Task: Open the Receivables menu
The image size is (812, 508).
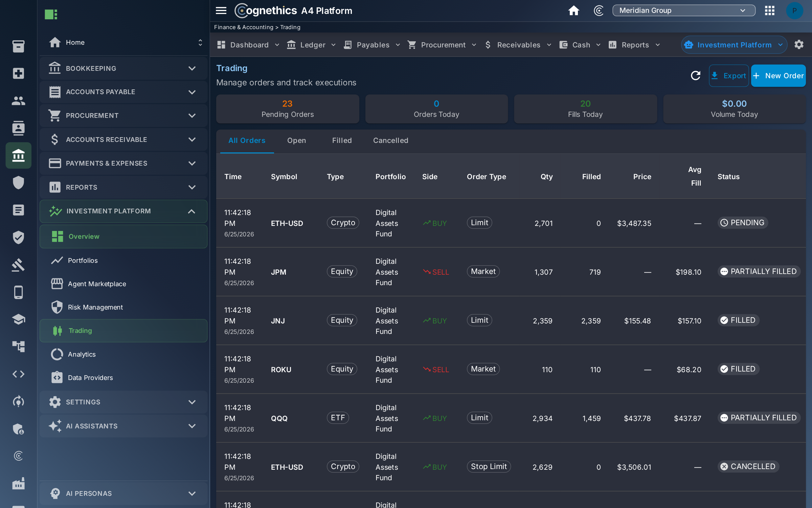Action: click(x=518, y=45)
